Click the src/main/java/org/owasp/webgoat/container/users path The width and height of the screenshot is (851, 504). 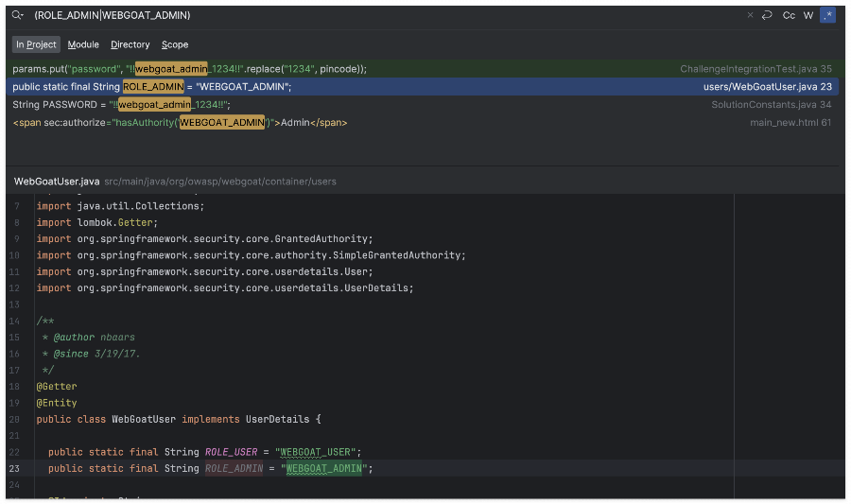220,182
